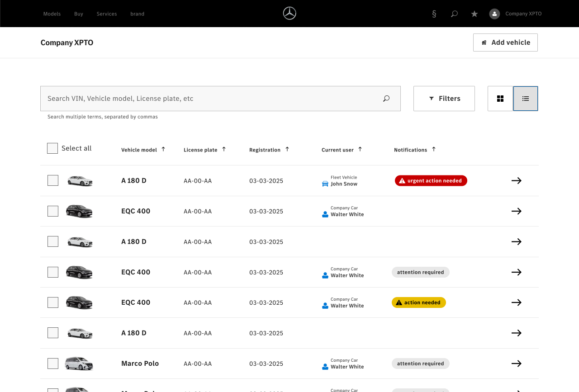Screen dimensions: 579x392
Task: Click the search bar magnifier icon
Action: 386,99
